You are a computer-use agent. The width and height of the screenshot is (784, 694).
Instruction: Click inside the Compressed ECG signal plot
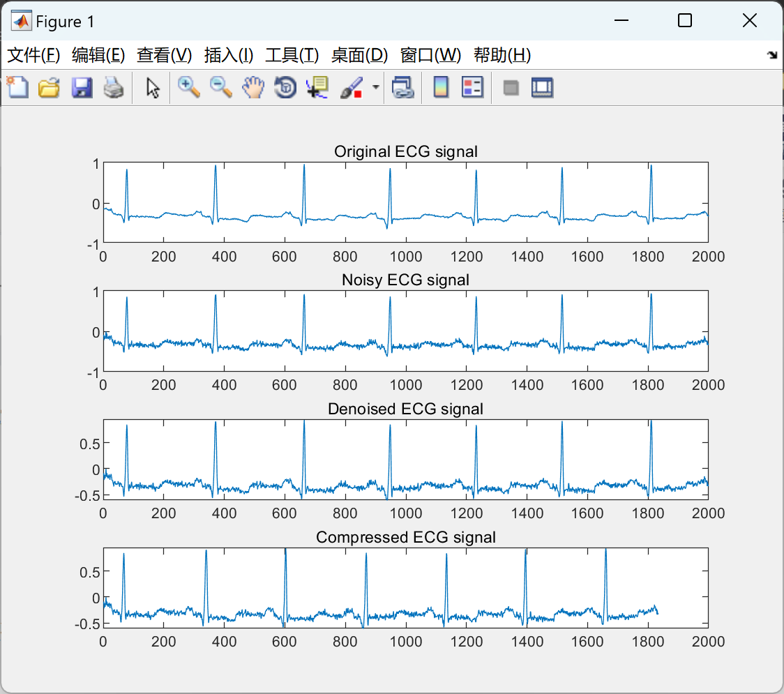405,588
